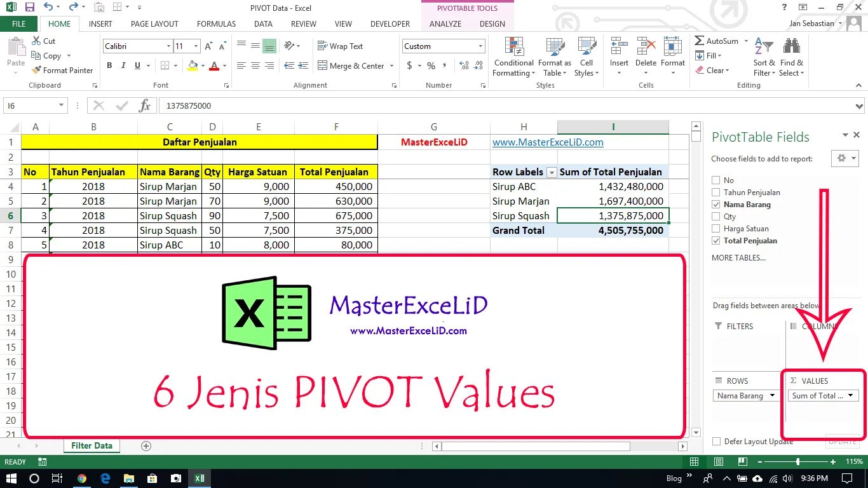Open the Custom number format dropdown

[x=480, y=46]
